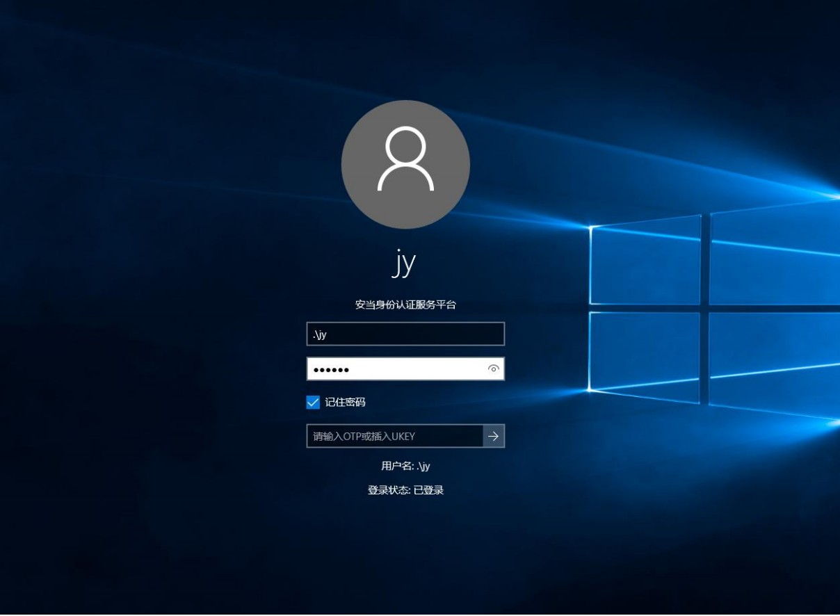Screen dimensions: 840x616
Task: Click the 请输入OTP或插入UKEY input field
Action: tap(395, 436)
